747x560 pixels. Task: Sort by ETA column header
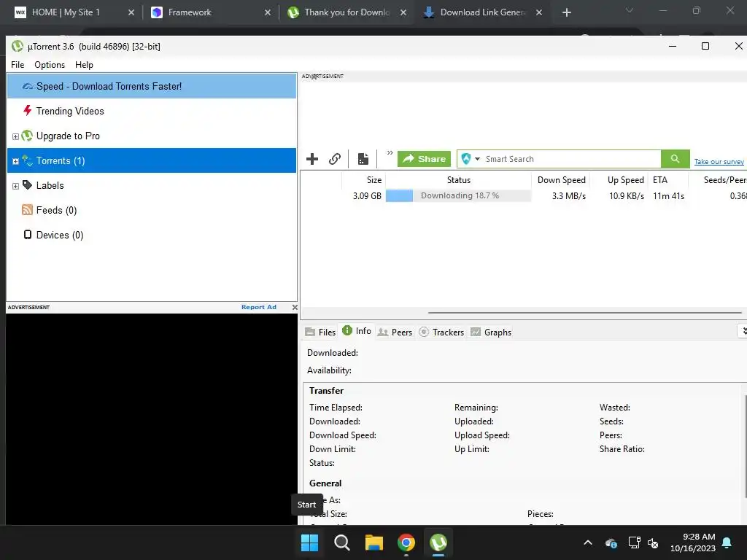pos(668,180)
